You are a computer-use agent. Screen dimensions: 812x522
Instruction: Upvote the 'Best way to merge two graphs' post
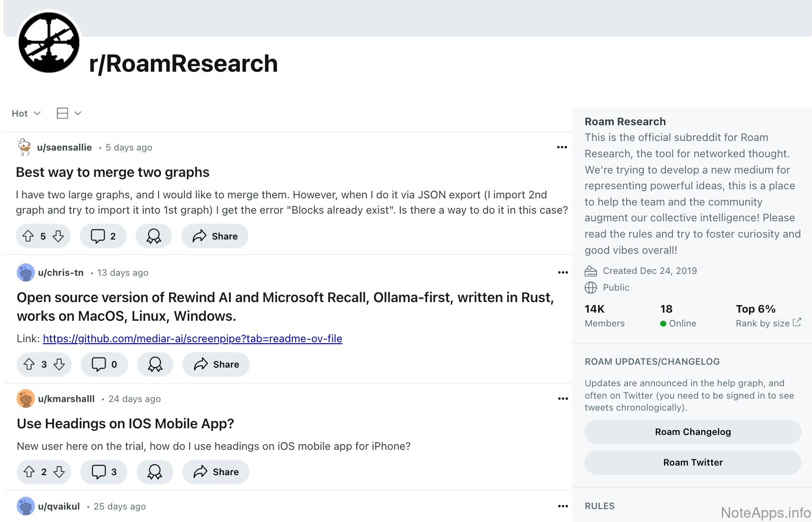click(28, 236)
